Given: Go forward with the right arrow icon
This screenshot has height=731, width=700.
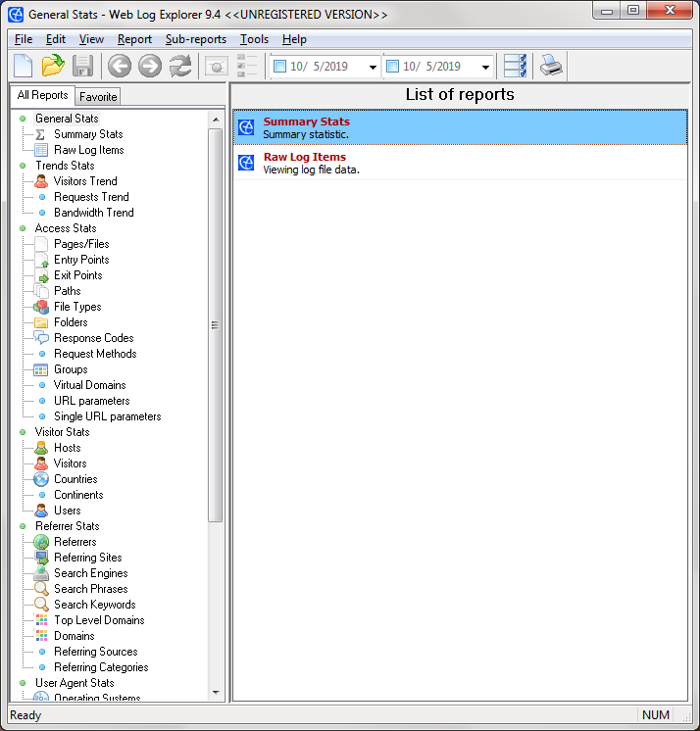Looking at the screenshot, I should click(x=150, y=66).
